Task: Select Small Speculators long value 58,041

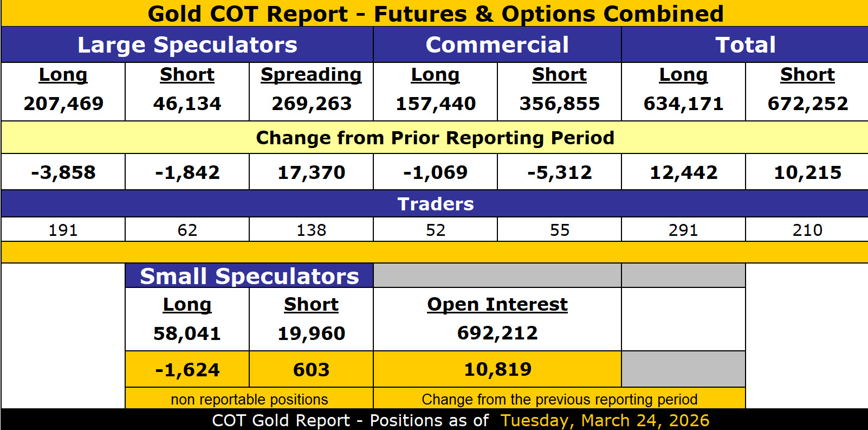Action: point(187,333)
